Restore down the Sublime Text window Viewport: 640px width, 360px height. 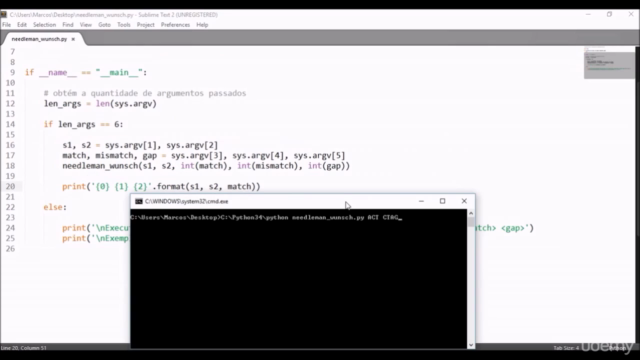[x=609, y=14]
